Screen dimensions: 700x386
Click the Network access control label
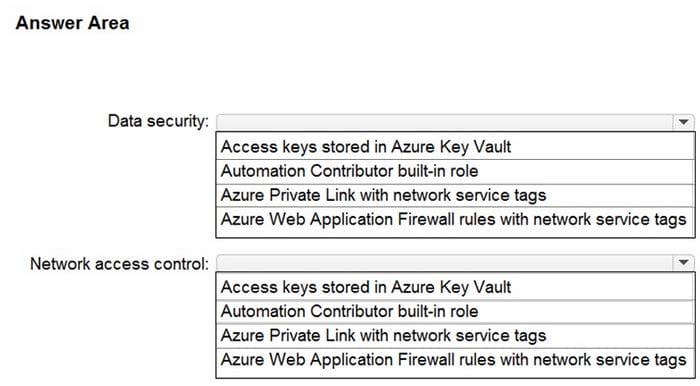(x=119, y=264)
